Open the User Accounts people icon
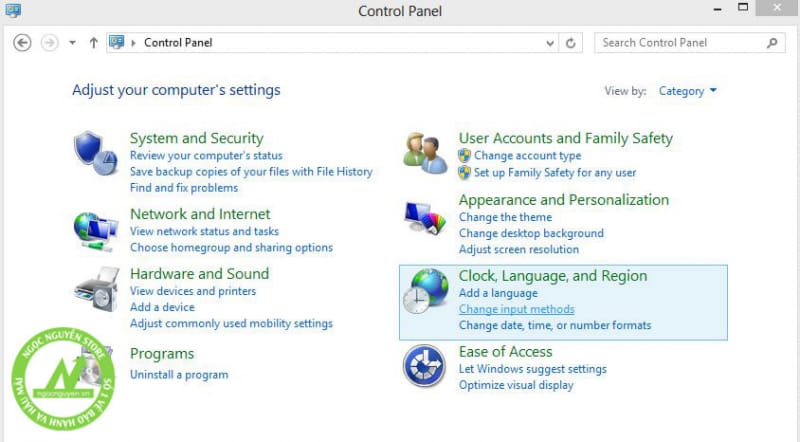The height and width of the screenshot is (442, 800). pos(425,154)
